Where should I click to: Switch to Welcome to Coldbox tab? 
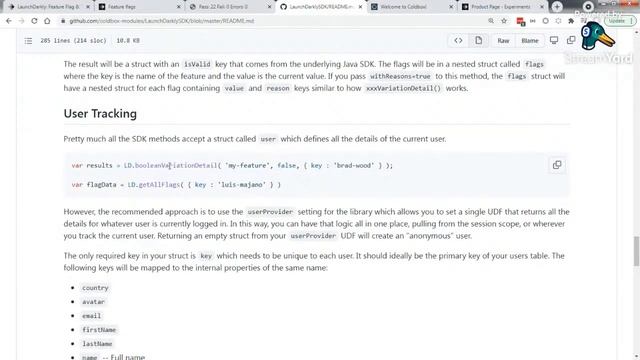(411, 7)
